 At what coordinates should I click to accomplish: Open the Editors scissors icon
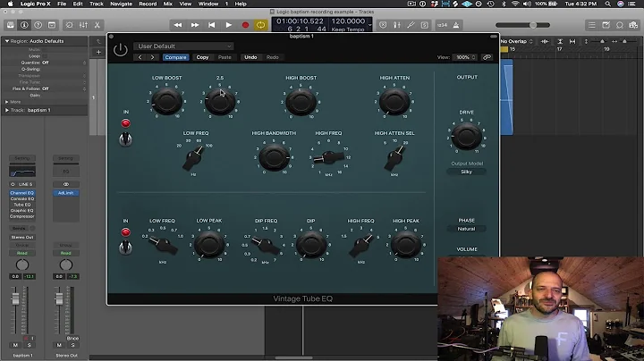coord(97,25)
